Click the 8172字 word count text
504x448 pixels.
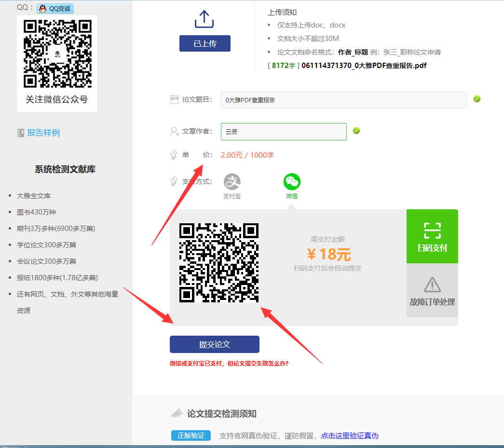point(284,66)
